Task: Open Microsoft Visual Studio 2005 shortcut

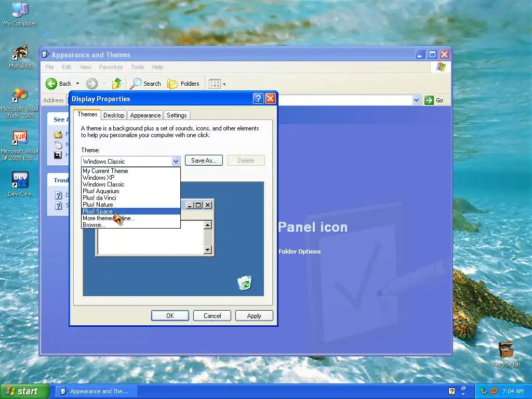Action: [x=19, y=103]
